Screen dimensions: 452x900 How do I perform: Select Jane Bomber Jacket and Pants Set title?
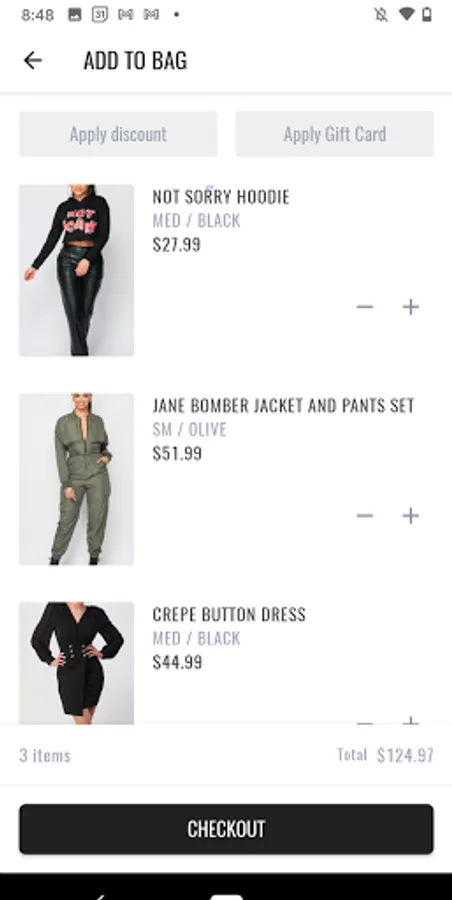coord(283,406)
